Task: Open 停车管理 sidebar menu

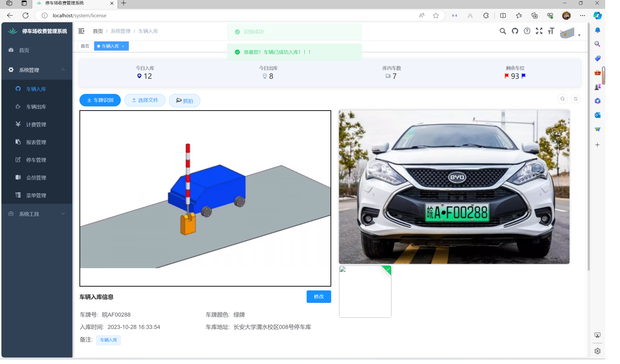Action: pyautogui.click(x=37, y=160)
